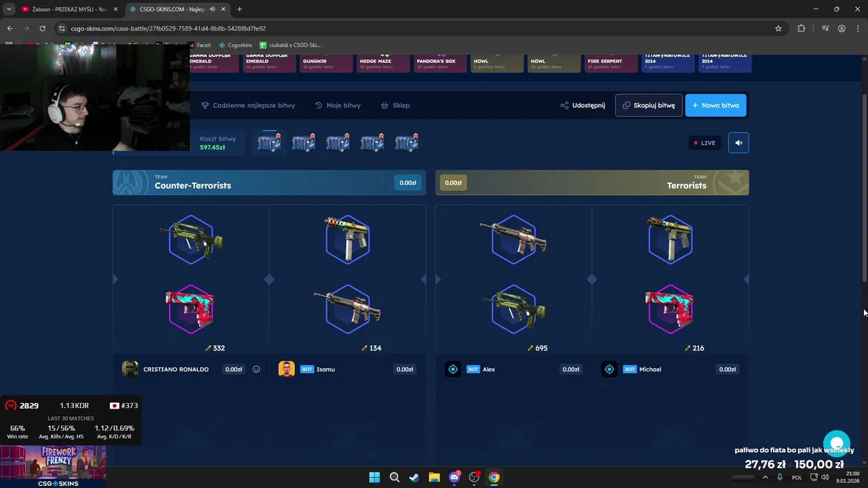The image size is (868, 488).
Task: Click the Hedge Maze drop card
Action: point(383,63)
